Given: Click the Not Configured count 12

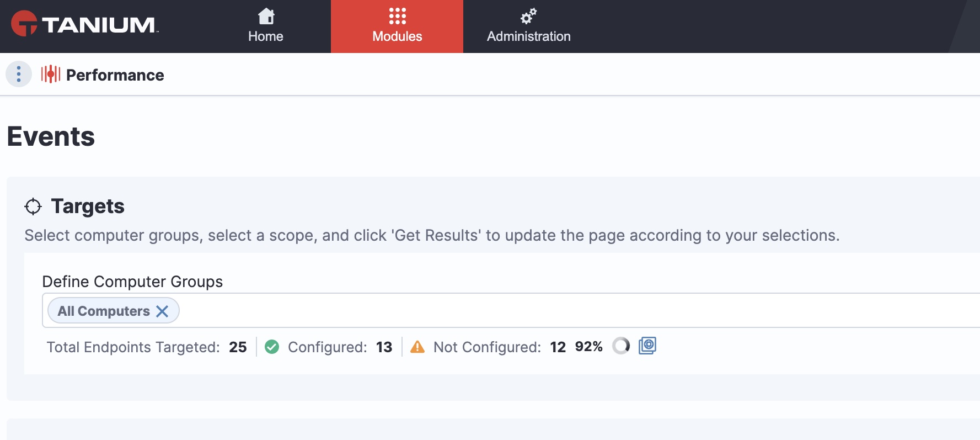Looking at the screenshot, I should click(x=558, y=347).
